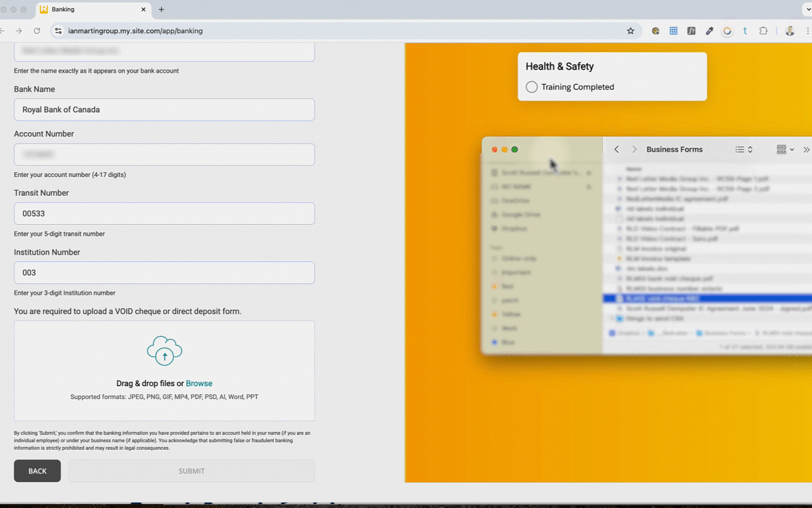Bookmark this page with the star icon
Image resolution: width=812 pixels, height=508 pixels.
(x=631, y=30)
